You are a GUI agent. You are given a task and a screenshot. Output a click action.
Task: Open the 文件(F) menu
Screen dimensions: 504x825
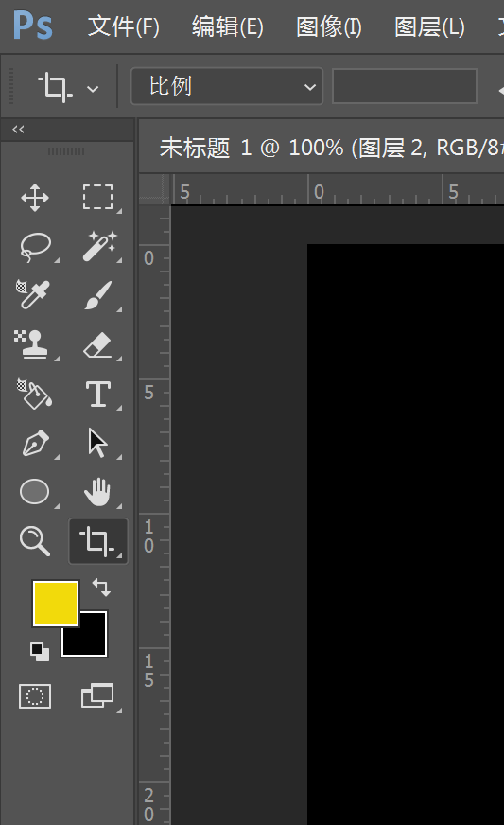tap(124, 26)
